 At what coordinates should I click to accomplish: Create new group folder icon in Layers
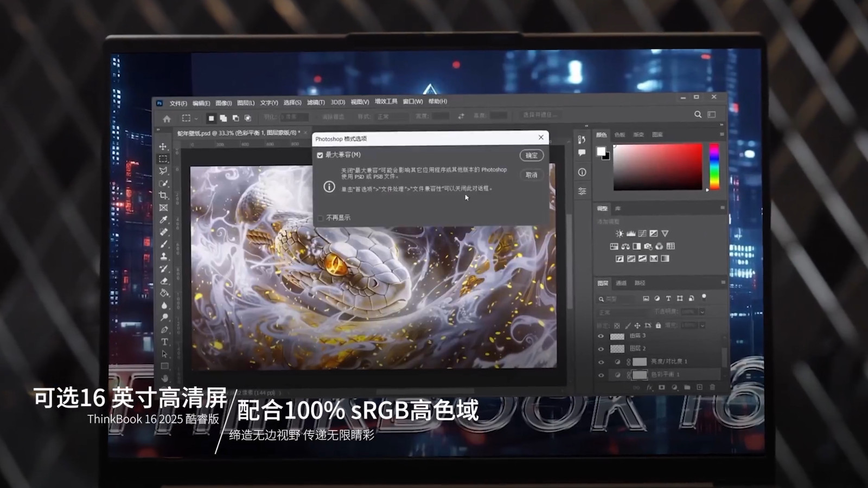687,387
